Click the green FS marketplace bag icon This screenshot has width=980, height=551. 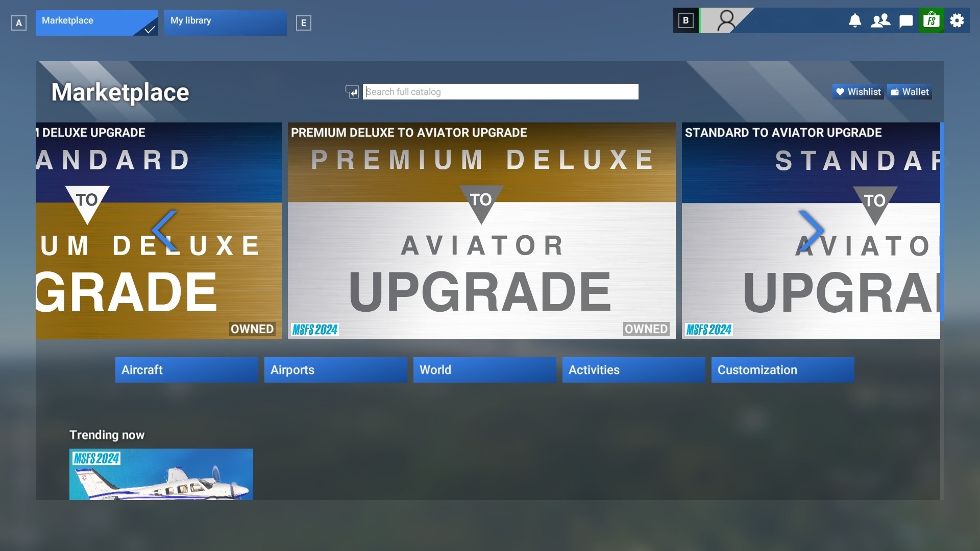(932, 21)
